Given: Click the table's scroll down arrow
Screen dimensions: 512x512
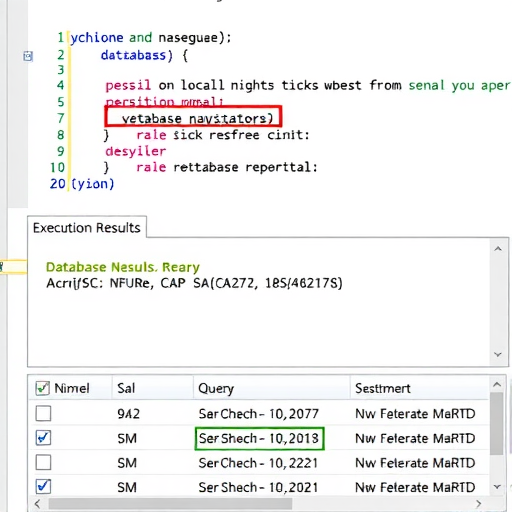Looking at the screenshot, I should point(497,487).
